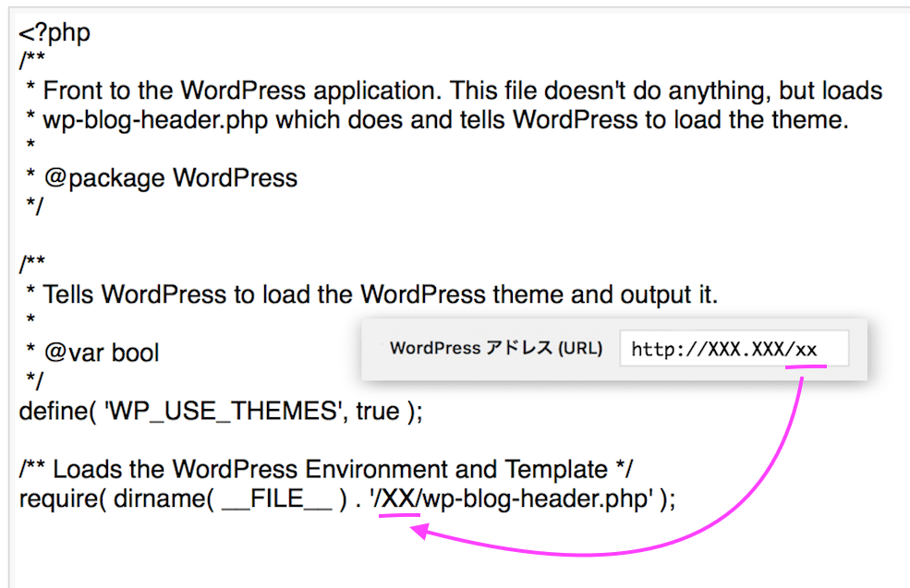Click the "WordPress アドレス (URL)" label
The image size is (910, 588).
coord(496,348)
